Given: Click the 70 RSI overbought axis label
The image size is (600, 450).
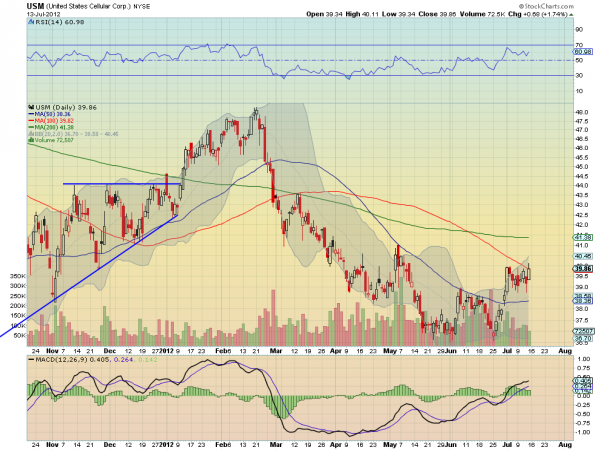Looking at the screenshot, I should tap(579, 45).
